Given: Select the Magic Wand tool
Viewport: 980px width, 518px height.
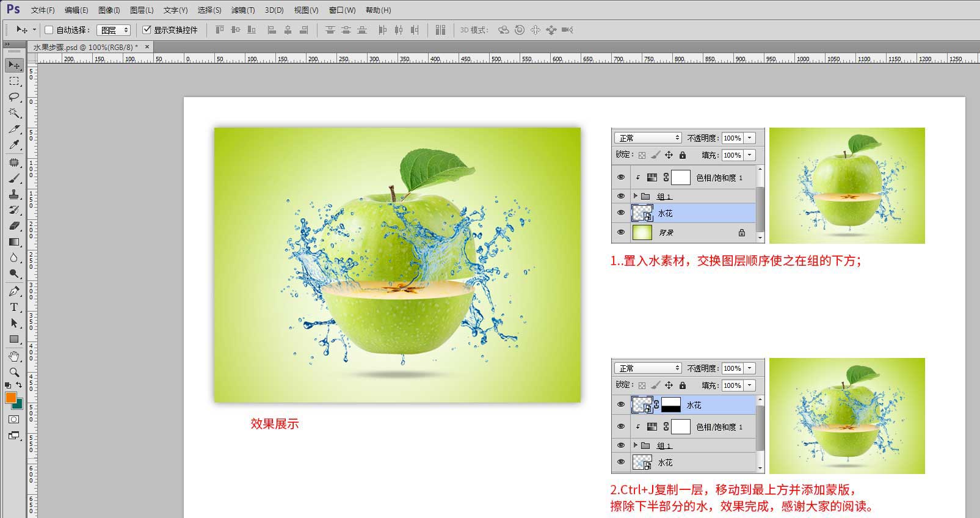Looking at the screenshot, I should [x=14, y=112].
